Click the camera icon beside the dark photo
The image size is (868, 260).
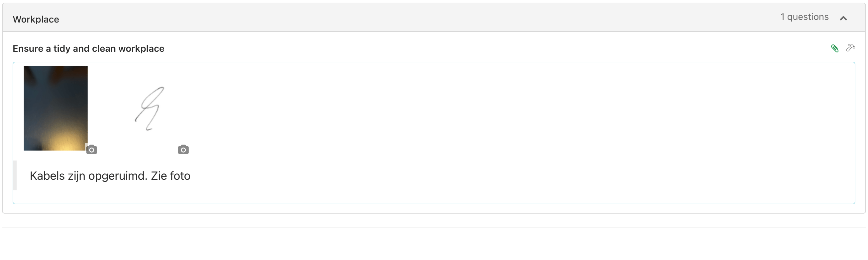[92, 149]
